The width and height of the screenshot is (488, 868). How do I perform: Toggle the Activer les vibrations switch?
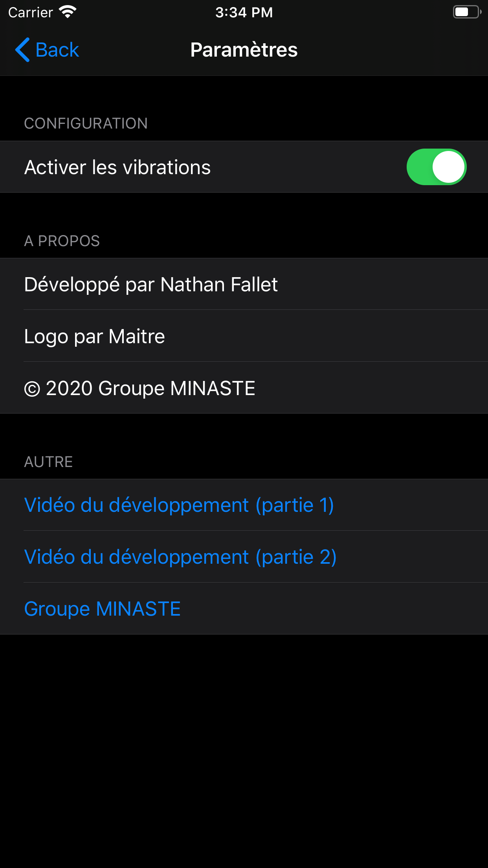pyautogui.click(x=436, y=167)
